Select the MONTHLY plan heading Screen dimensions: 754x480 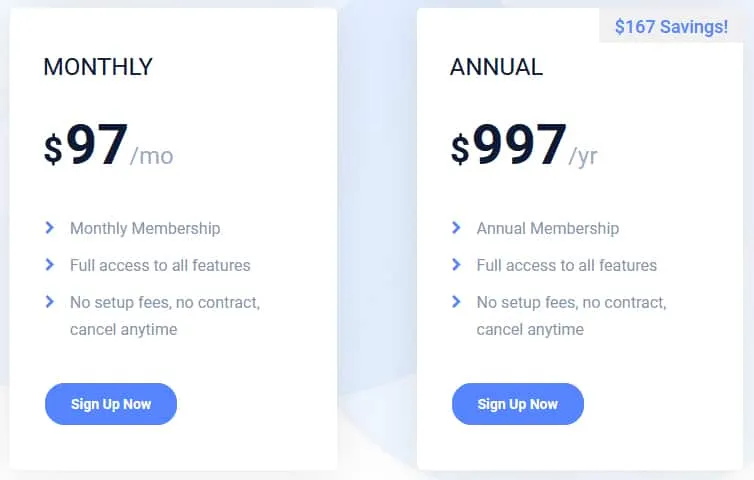coord(98,67)
